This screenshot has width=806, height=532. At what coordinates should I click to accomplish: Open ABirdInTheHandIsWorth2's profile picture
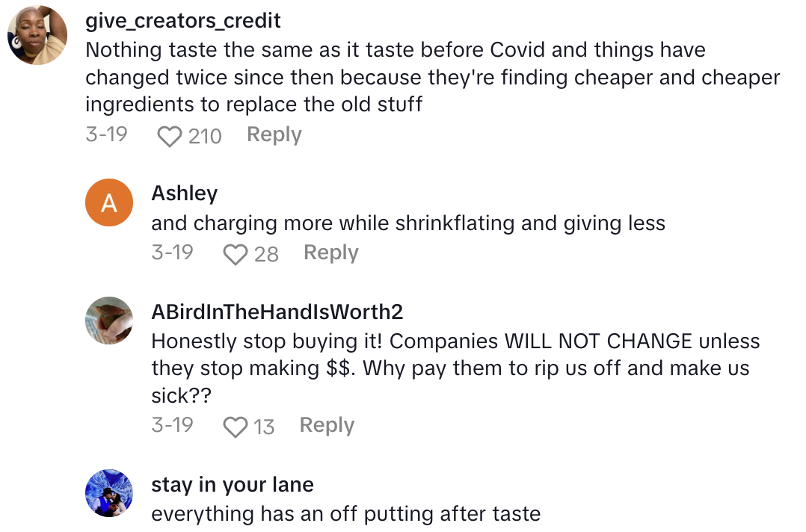click(x=108, y=320)
